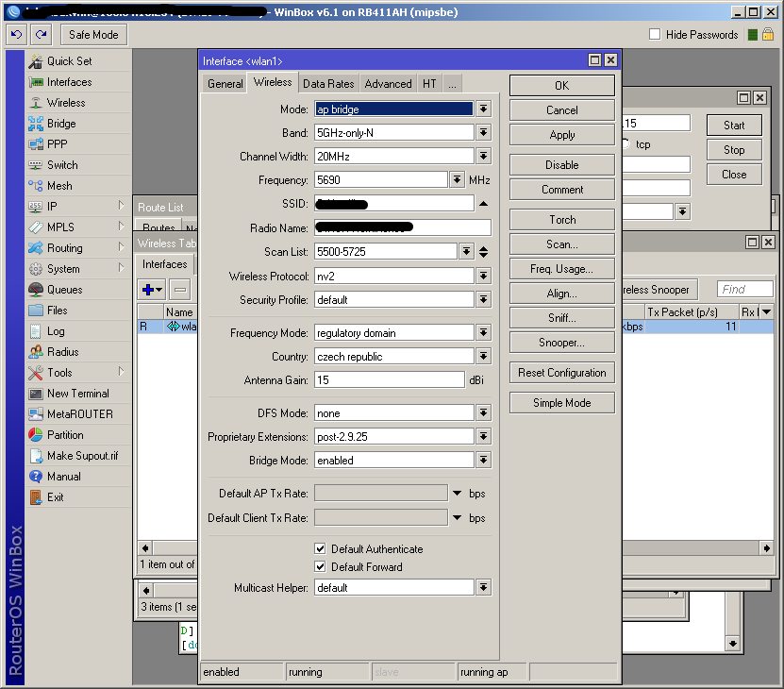Click the Make Supout.rif sidebar icon

(36, 456)
